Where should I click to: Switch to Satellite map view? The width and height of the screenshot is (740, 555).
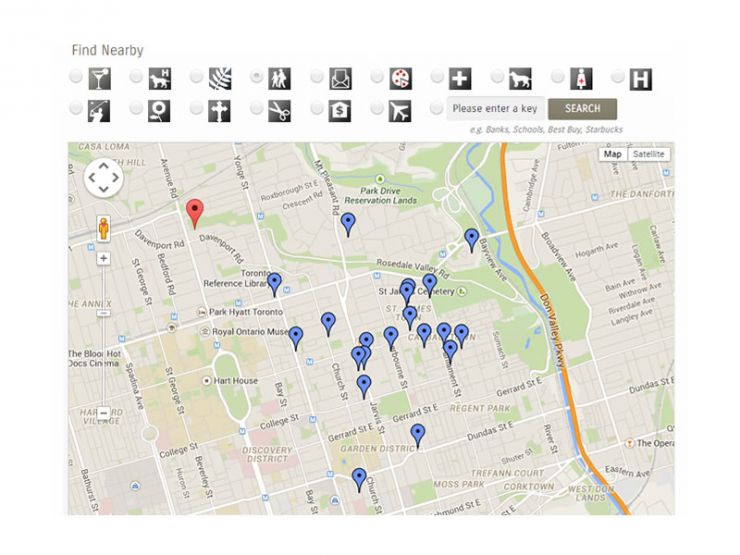pyautogui.click(x=648, y=154)
